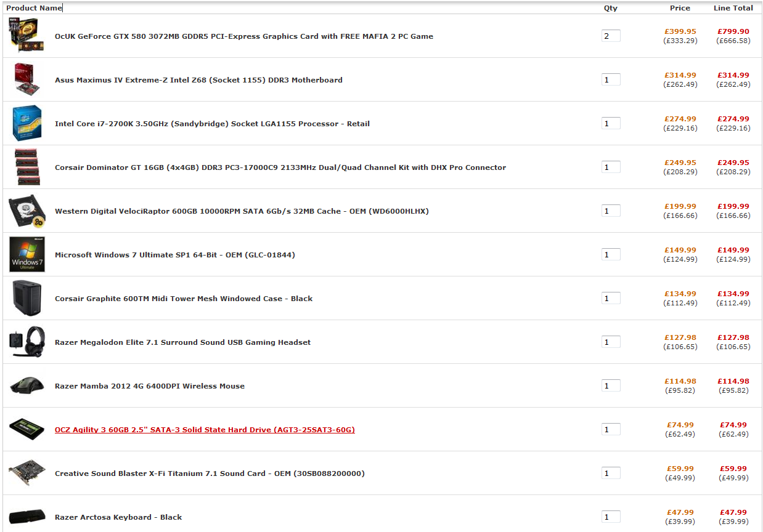Click quantity box for Asus Maximus motherboard

click(611, 79)
